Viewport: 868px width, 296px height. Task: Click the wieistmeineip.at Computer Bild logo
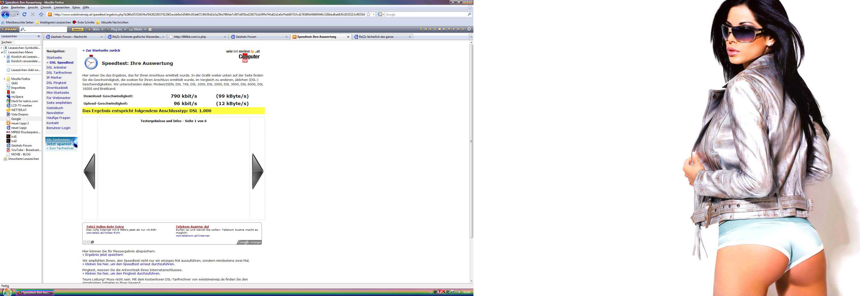click(x=243, y=56)
